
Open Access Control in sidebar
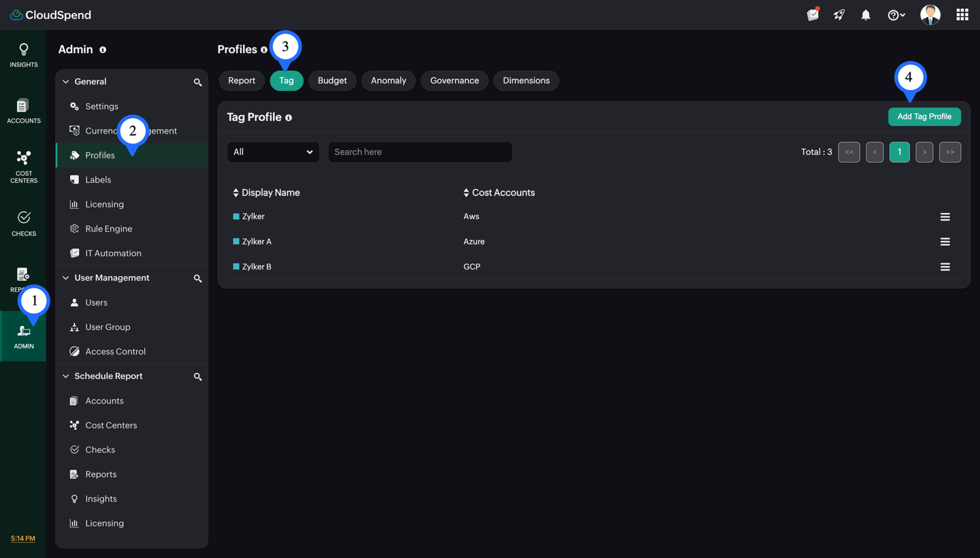coord(132,351)
